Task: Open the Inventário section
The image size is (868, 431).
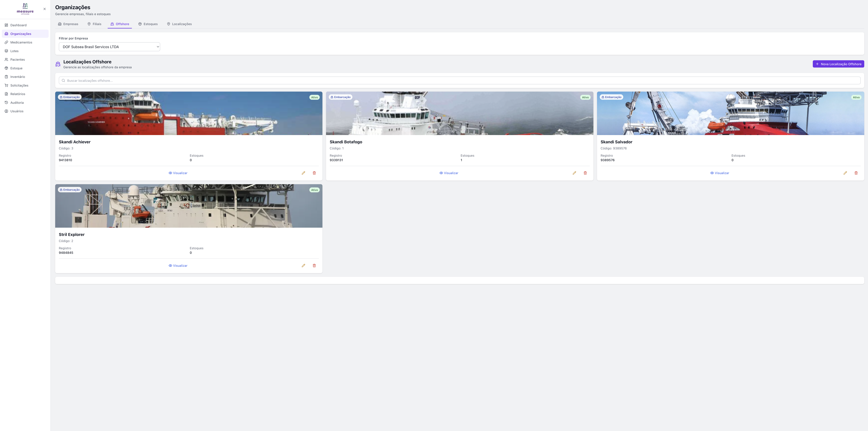Action: click(18, 77)
